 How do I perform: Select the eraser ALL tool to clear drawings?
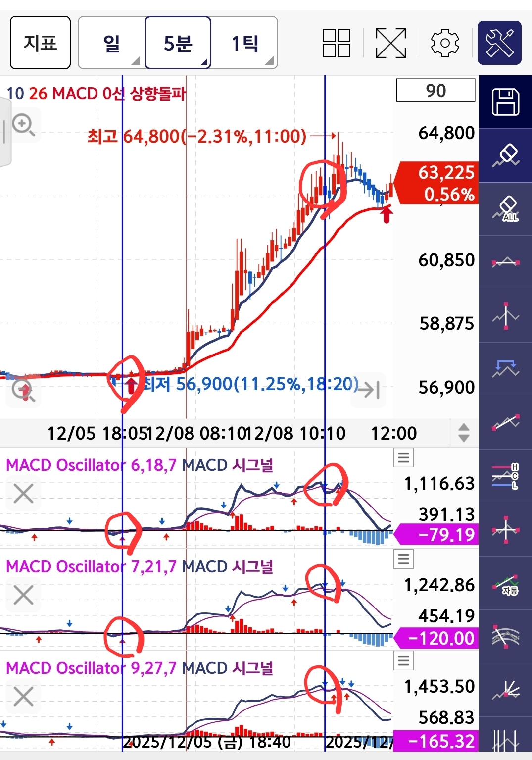click(x=505, y=209)
